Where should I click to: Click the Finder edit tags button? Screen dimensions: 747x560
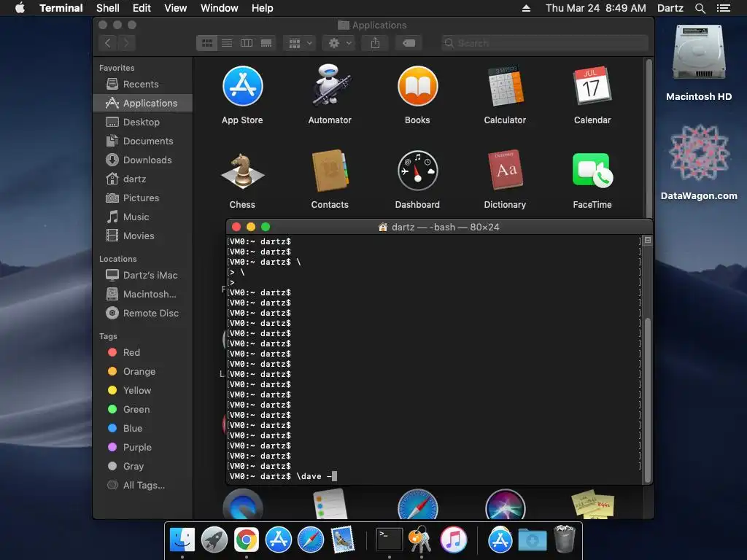(409, 43)
